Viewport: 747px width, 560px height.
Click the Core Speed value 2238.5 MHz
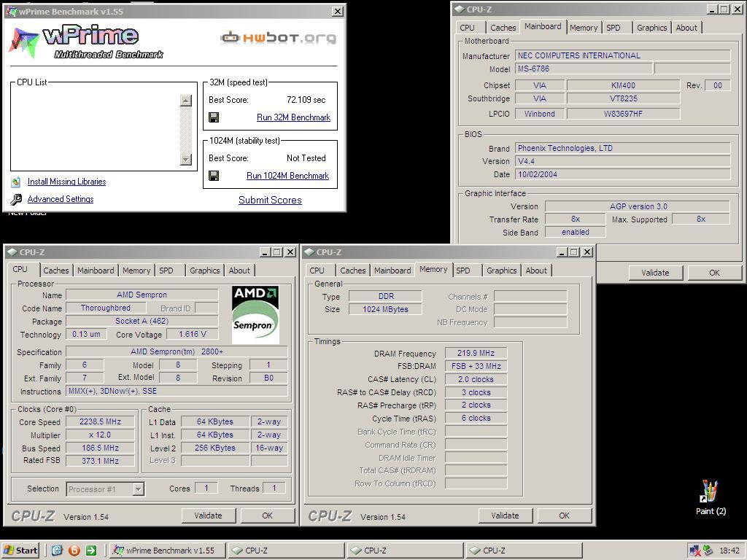(100, 421)
